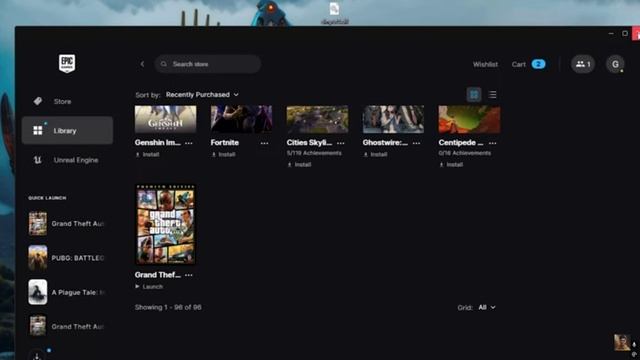
Task: Click Cities Skylines achievements text
Action: tap(314, 153)
